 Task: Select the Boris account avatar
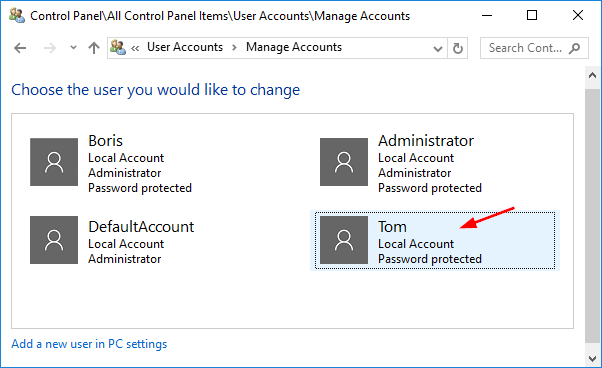tap(54, 162)
